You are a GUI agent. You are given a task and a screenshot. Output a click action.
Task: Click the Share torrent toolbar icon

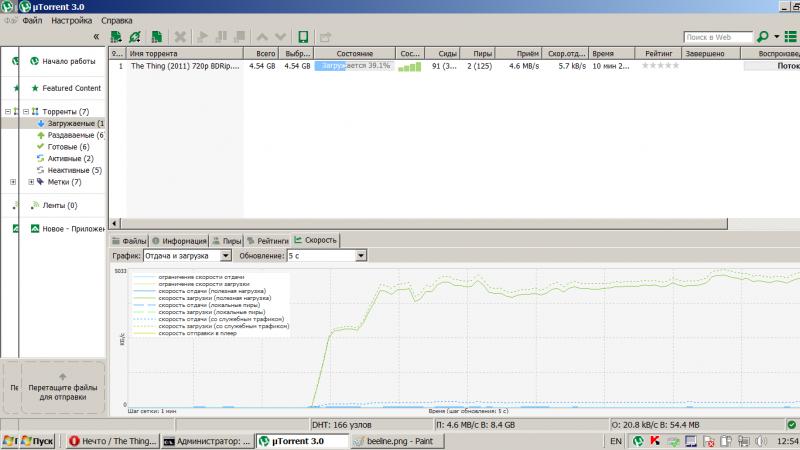tap(326, 37)
